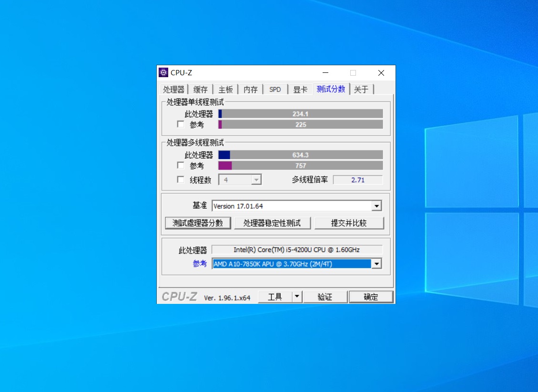
Task: Click the 处理器单线程测试 group label
Action: (x=195, y=102)
